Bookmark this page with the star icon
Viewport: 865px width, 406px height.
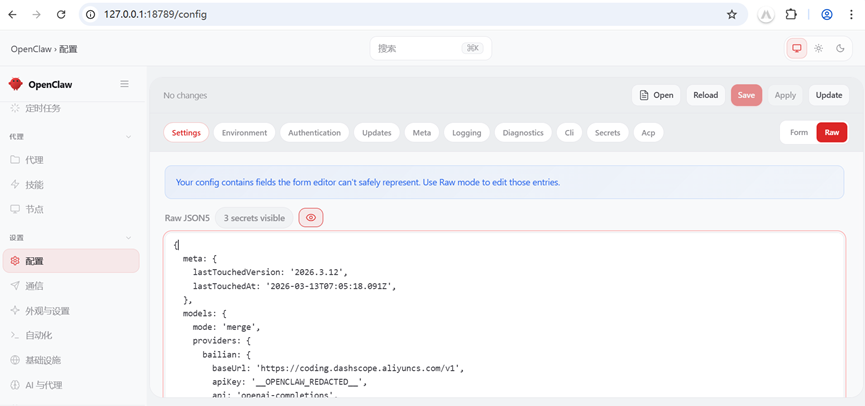pos(731,14)
